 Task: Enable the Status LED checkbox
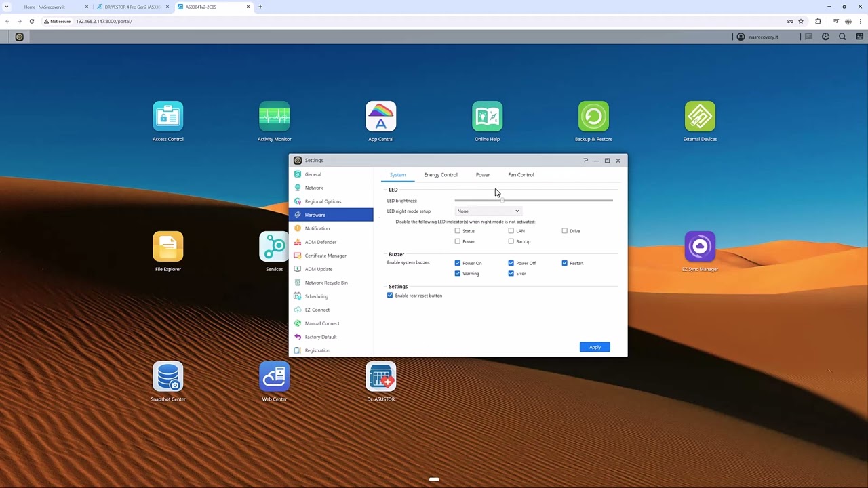pos(457,231)
